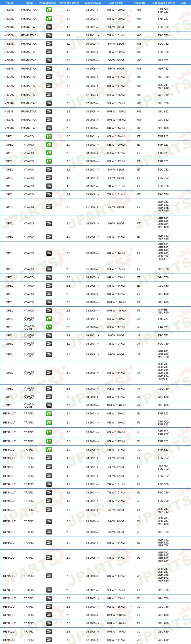This screenshot has height=644, width=191.
Task: Click the Rodzaj paliwa column header
Action: [48, 3]
